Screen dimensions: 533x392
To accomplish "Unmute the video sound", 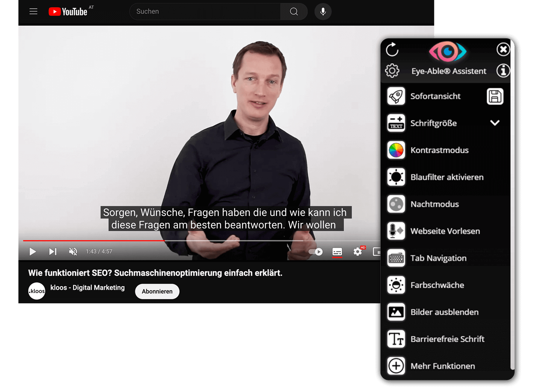I will pyautogui.click(x=73, y=251).
